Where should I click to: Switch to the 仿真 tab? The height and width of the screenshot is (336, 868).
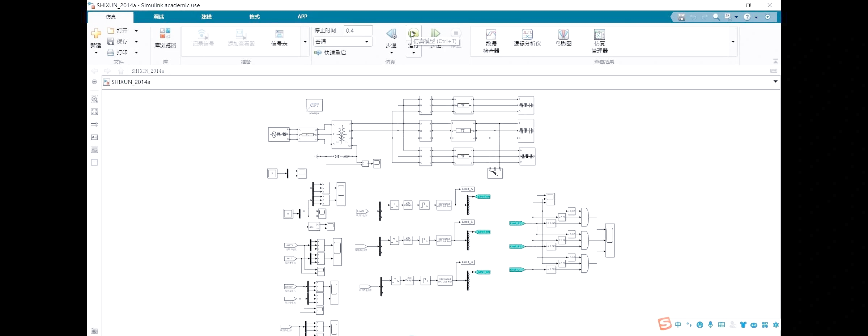[x=111, y=17]
